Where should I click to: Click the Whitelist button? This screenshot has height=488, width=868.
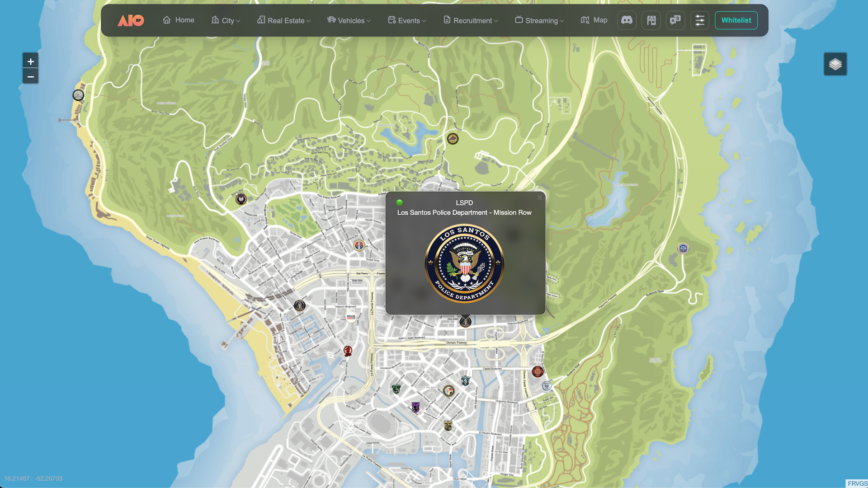[736, 20]
